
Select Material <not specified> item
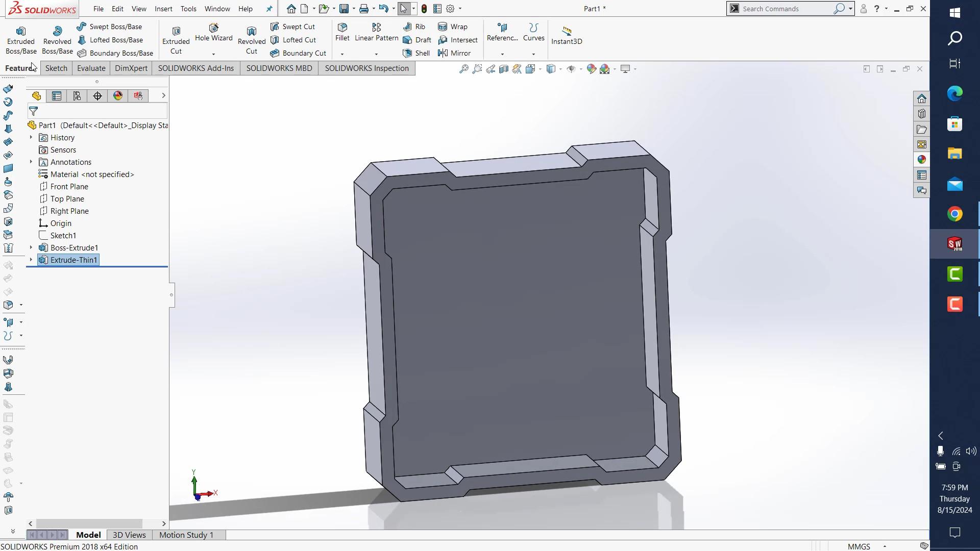(x=92, y=174)
